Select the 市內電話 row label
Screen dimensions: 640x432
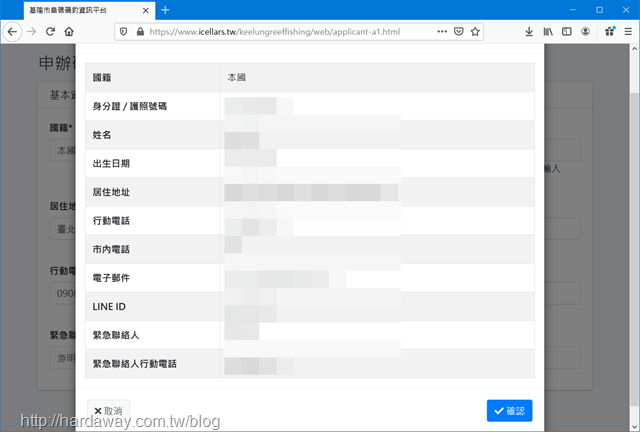[111, 249]
